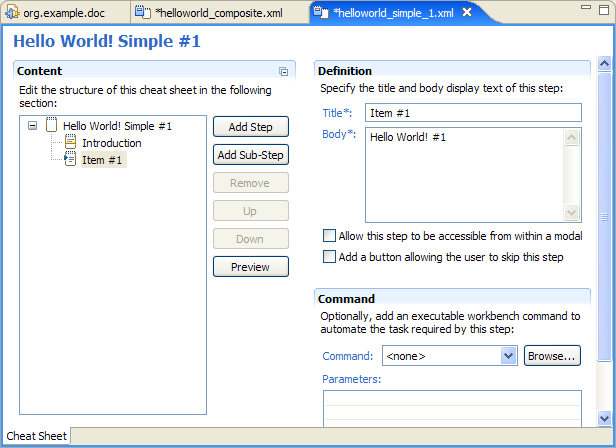This screenshot has height=448, width=616.
Task: Click the helloworld_composite.xml cheat sheet file icon
Action: (x=143, y=12)
